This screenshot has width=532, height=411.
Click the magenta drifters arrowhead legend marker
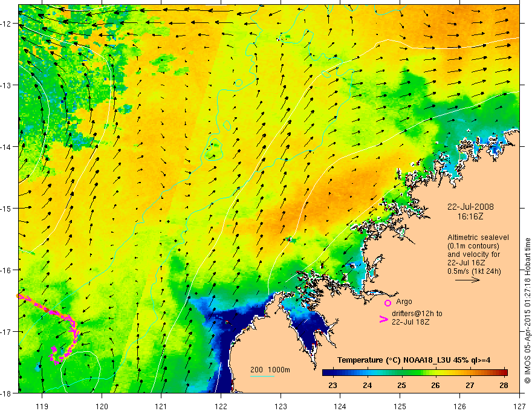point(383,319)
